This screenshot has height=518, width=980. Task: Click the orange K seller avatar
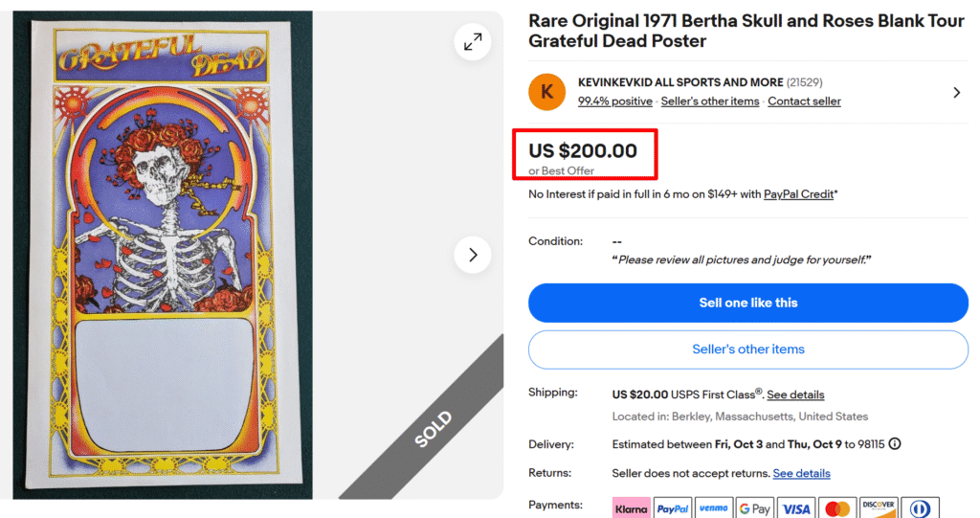click(x=546, y=92)
